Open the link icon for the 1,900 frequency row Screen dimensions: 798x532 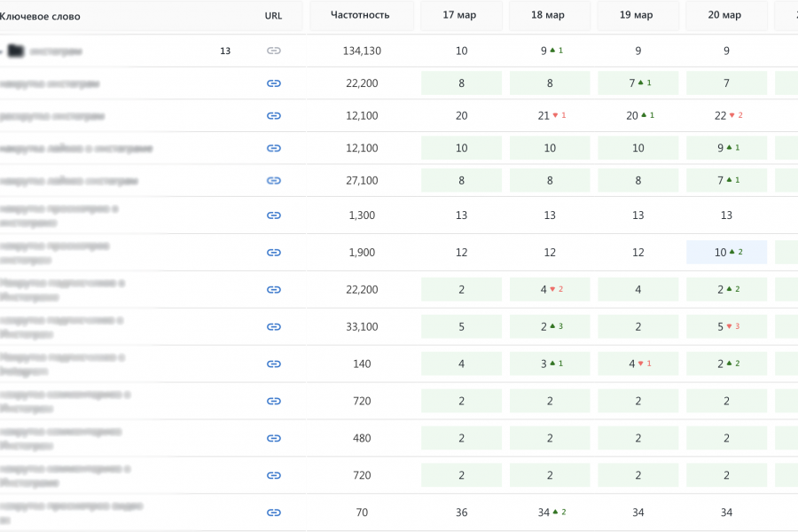tap(274, 253)
